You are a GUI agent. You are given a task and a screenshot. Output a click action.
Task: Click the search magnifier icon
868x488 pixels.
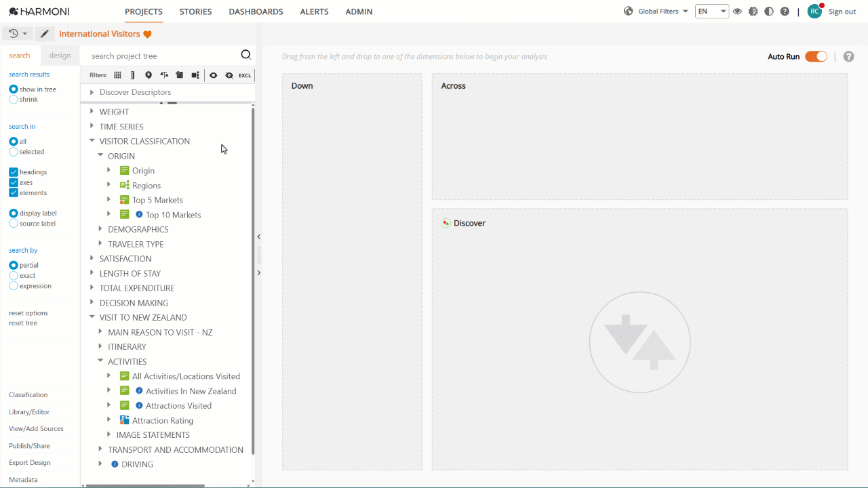pos(246,55)
